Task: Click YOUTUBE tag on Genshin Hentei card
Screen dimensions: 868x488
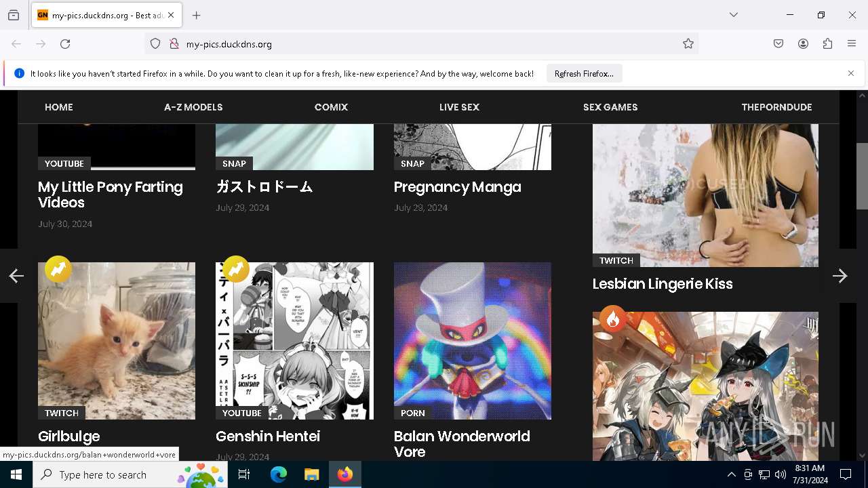Action: pos(242,413)
